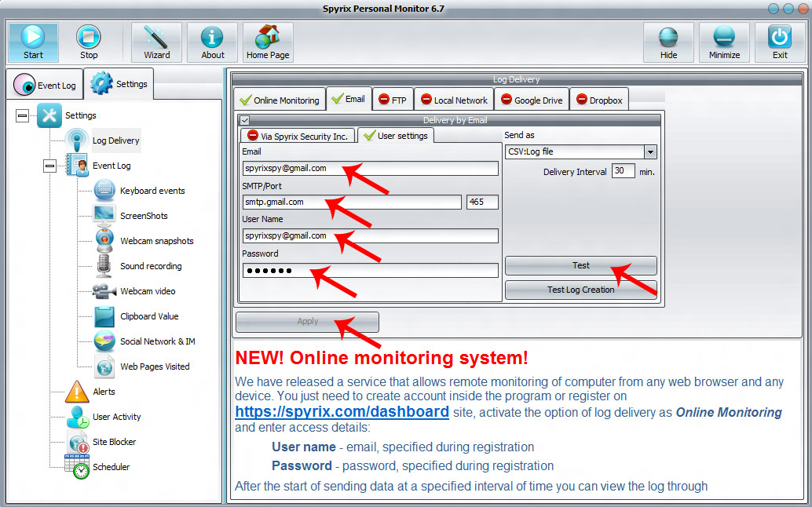Click the Test button
The width and height of the screenshot is (812, 507).
[580, 265]
